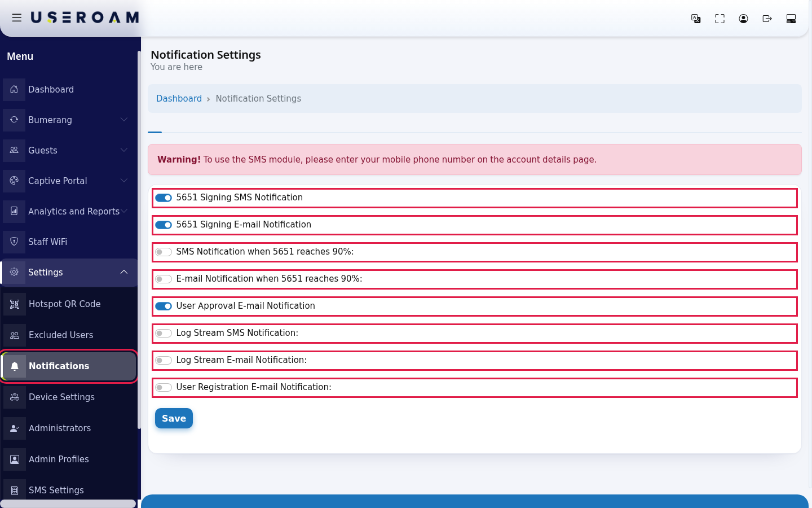Expand the Bumerang menu chevron
Screen dimensions: 812x508
(x=124, y=120)
